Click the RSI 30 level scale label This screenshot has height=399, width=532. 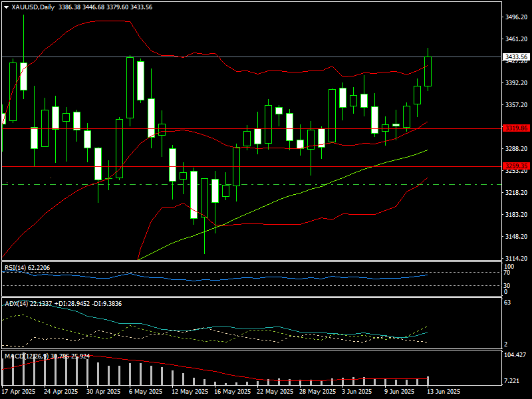[508, 285]
